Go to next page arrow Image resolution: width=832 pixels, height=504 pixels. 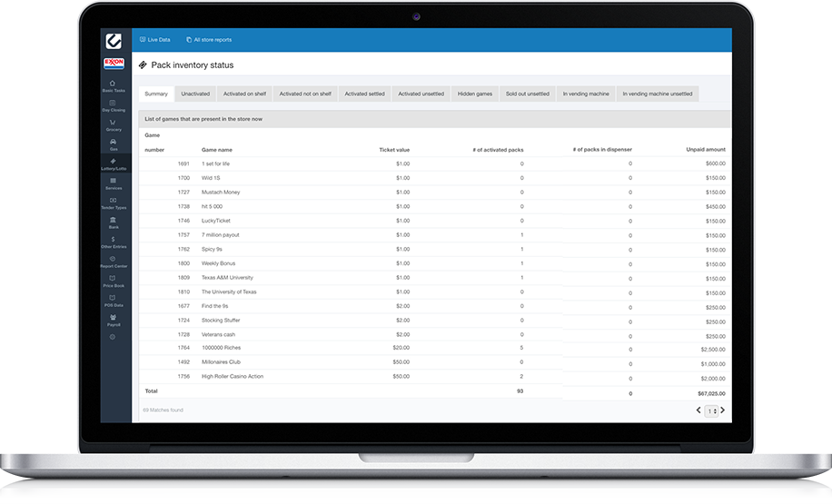[723, 410]
